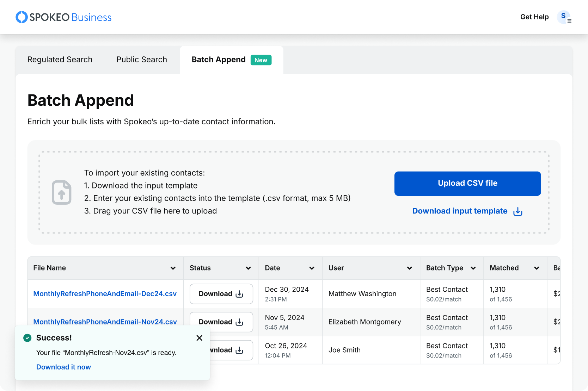Expand the Matched column chevron
The width and height of the screenshot is (588, 391).
(x=537, y=268)
